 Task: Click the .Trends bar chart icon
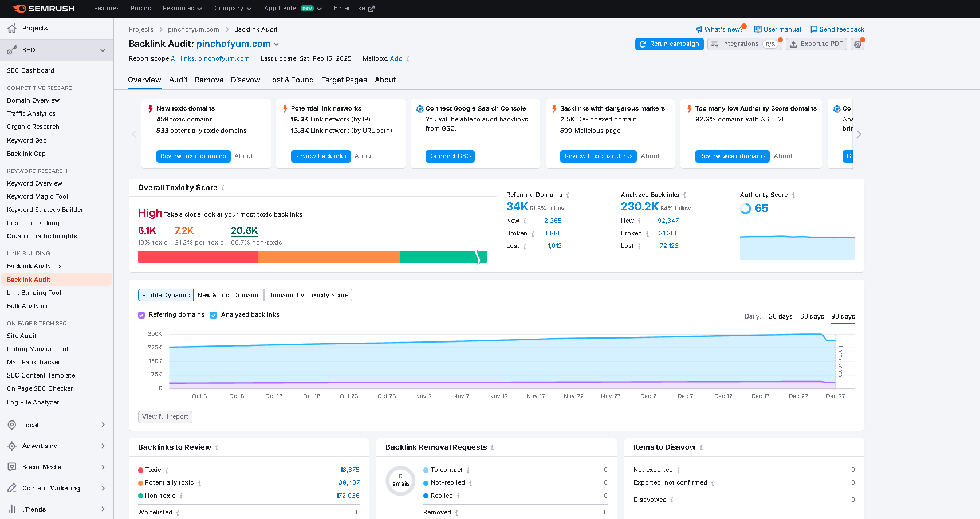(12, 509)
